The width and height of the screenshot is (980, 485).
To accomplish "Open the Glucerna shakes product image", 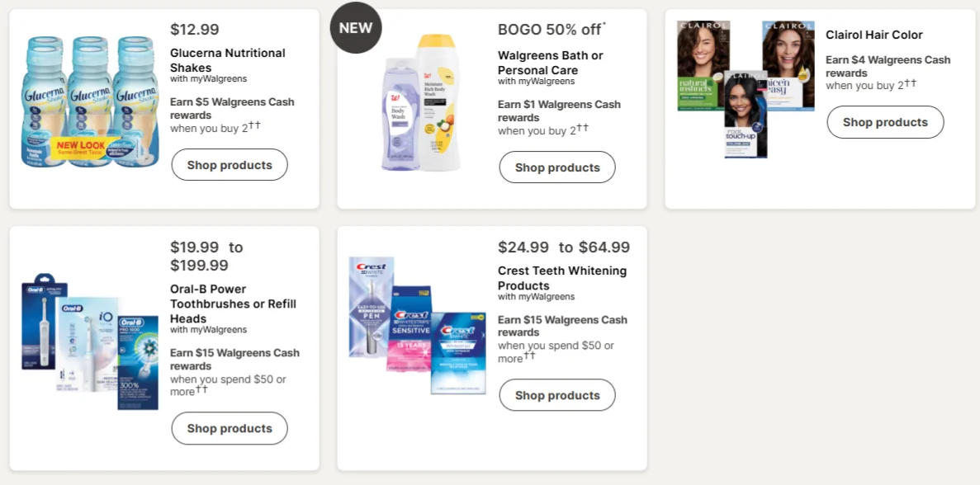I will [90, 101].
